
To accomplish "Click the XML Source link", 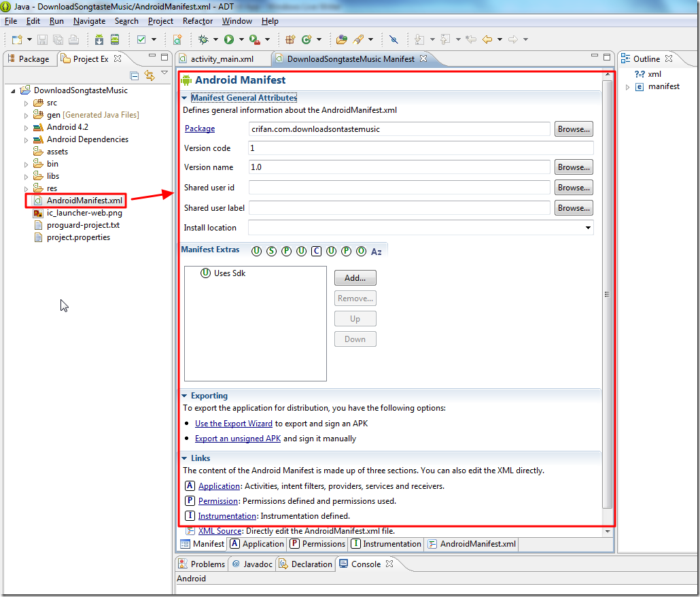I will [x=220, y=531].
